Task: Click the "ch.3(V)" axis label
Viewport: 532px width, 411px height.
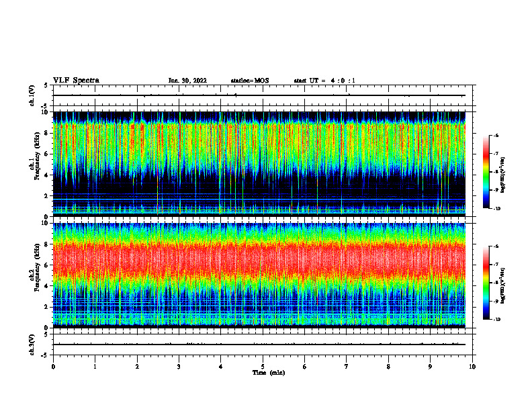Action: click(32, 345)
